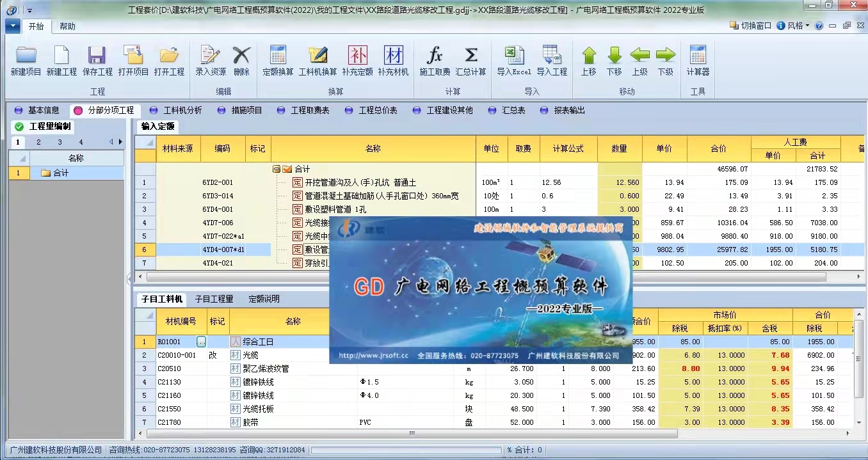Click the 施工取费 fx icon
Screen dimensions: 868x460
(x=435, y=55)
